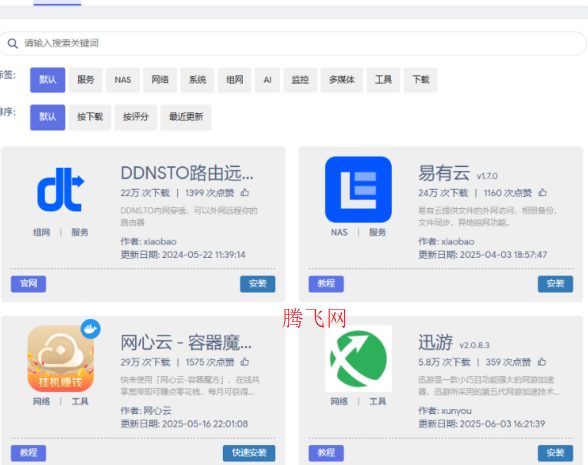The height and width of the screenshot is (465, 588).
Task: Click 22万 次下载 count
Action: pos(145,193)
